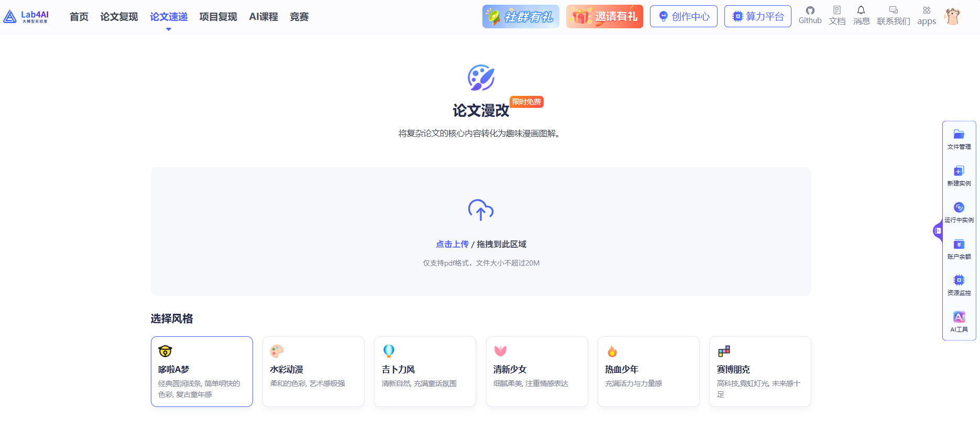
Task: Click the cloud upload icon
Action: tap(481, 210)
